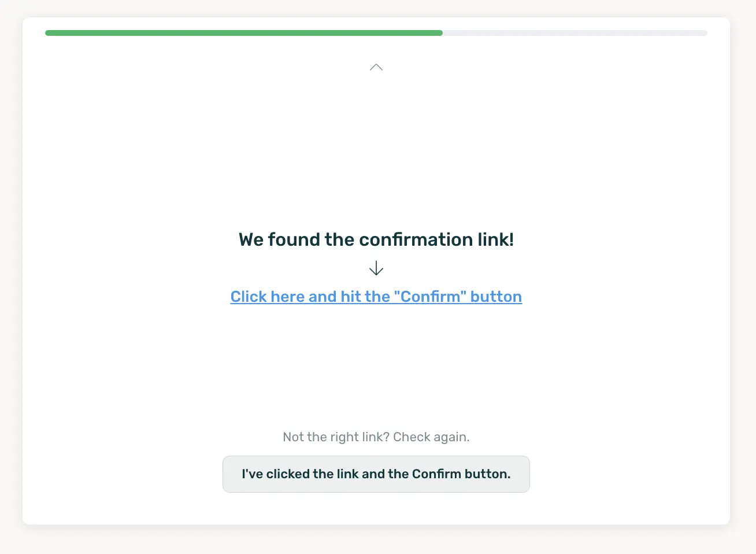
Task: Collapse to previous step via top chevron
Action: pos(376,67)
